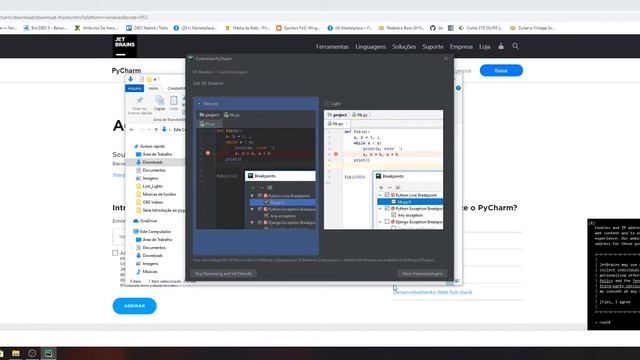The width and height of the screenshot is (640, 360).
Task: Click the OBS taskbar icon
Action: (x=32, y=353)
